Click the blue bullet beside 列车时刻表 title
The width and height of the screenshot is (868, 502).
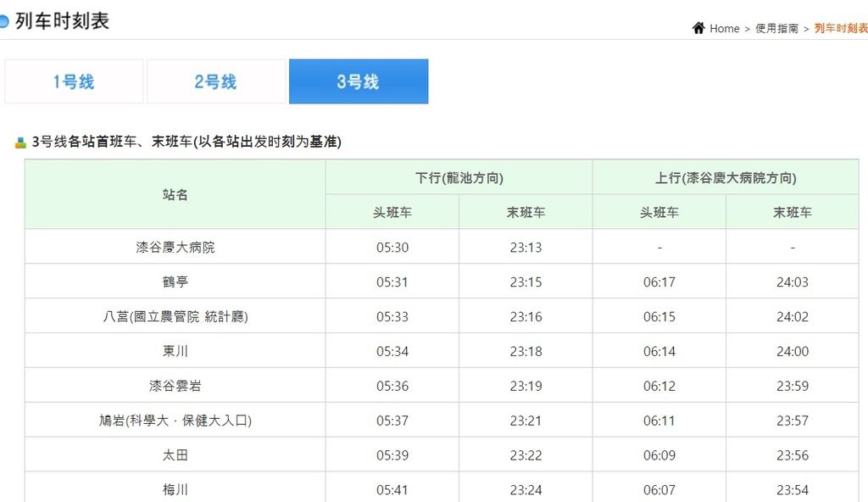(4, 21)
